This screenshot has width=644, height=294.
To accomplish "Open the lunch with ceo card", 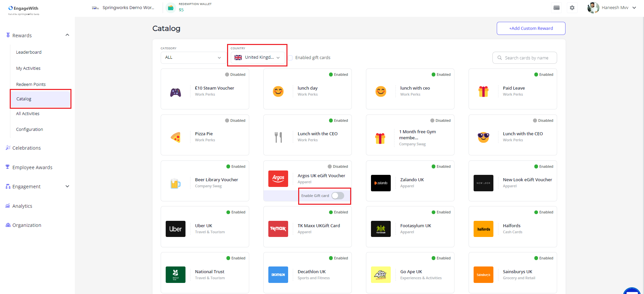I will point(410,89).
